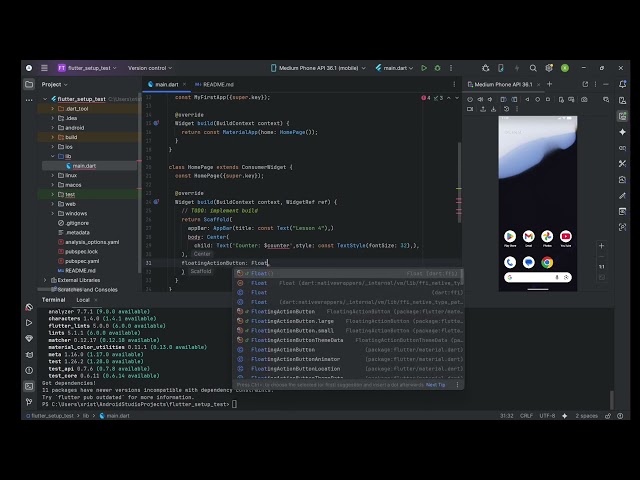The image size is (640, 480).
Task: Expand the test folder
Action: click(53, 195)
